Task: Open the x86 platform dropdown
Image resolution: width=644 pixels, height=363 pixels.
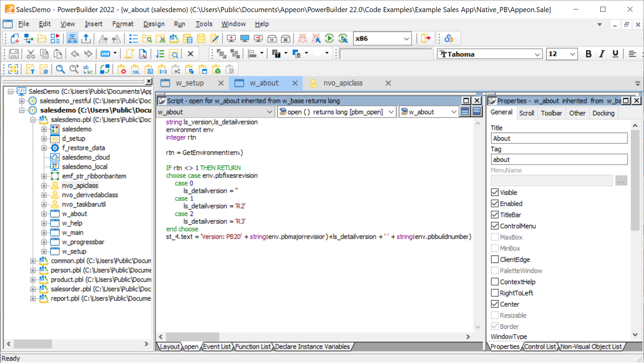Action: 407,38
